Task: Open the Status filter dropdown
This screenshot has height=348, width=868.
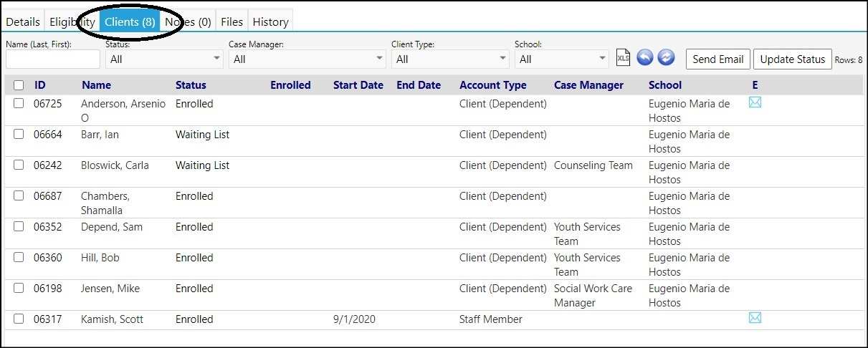Action: coord(164,59)
